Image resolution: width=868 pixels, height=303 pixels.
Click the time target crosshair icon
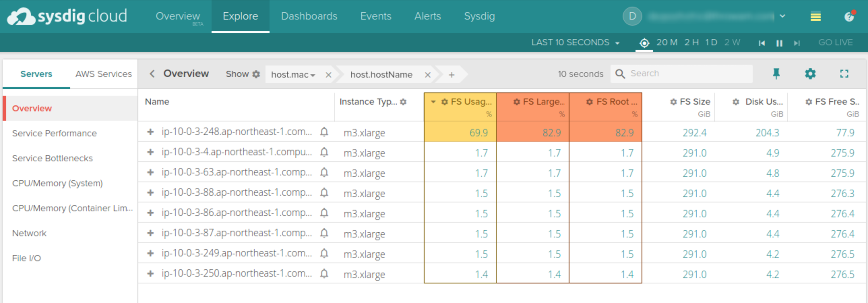coord(644,43)
